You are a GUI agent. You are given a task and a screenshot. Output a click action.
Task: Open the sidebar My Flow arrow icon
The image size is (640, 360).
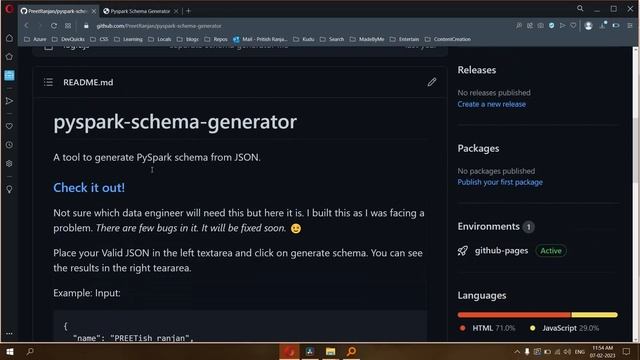pos(9,101)
